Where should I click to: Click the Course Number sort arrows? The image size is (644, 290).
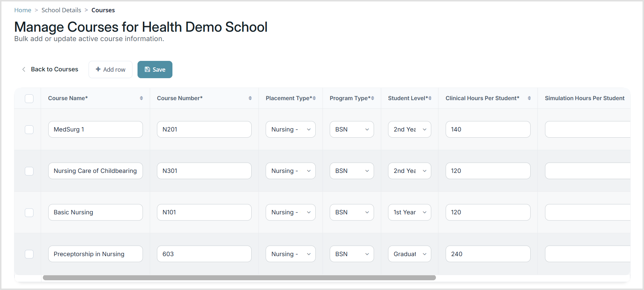click(250, 98)
